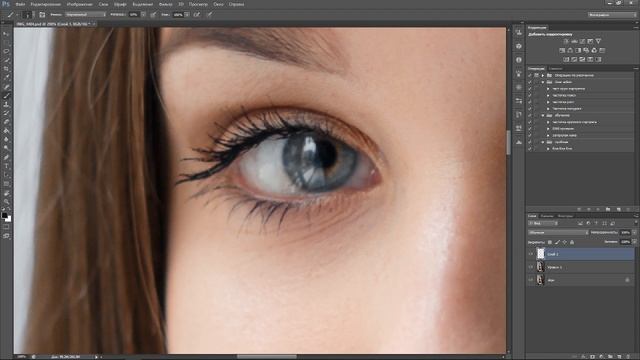Add a layer mask to the layer

592,356
